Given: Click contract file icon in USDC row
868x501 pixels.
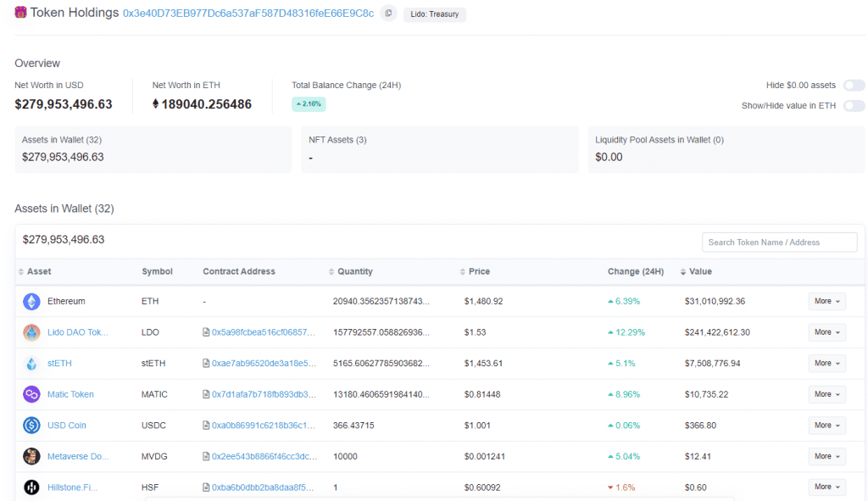Looking at the screenshot, I should 206,426.
